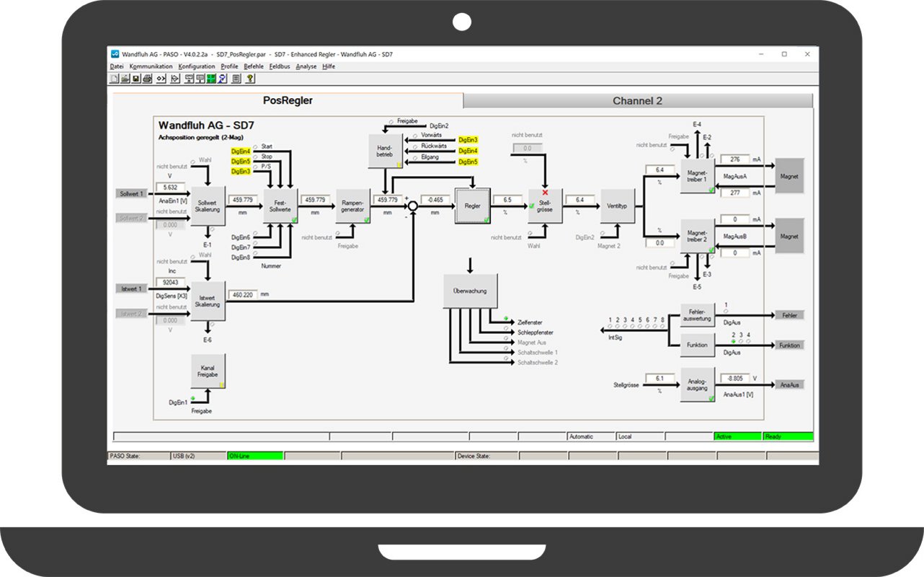Viewport: 924px width, 577px height.
Task: Click the Open file toolbar icon
Action: tap(125, 79)
